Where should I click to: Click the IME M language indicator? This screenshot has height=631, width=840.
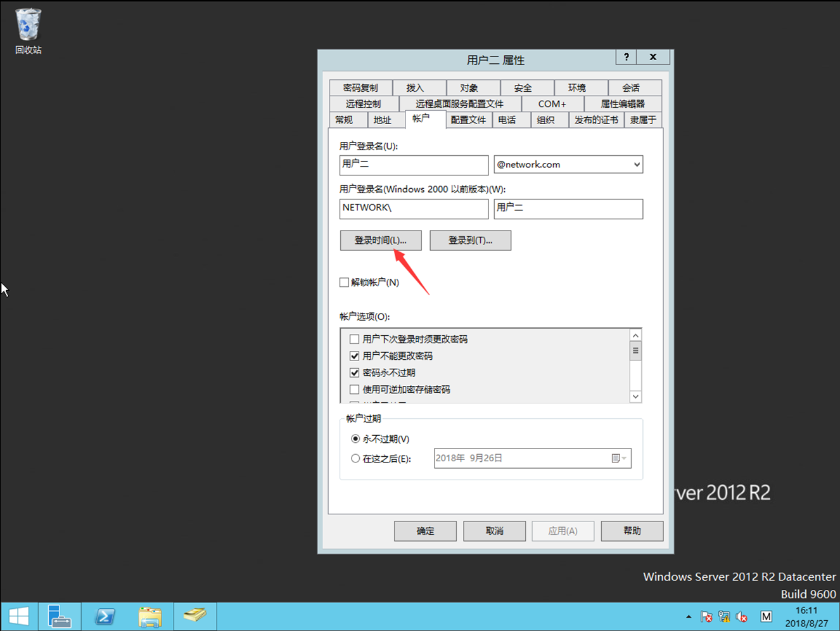[767, 616]
